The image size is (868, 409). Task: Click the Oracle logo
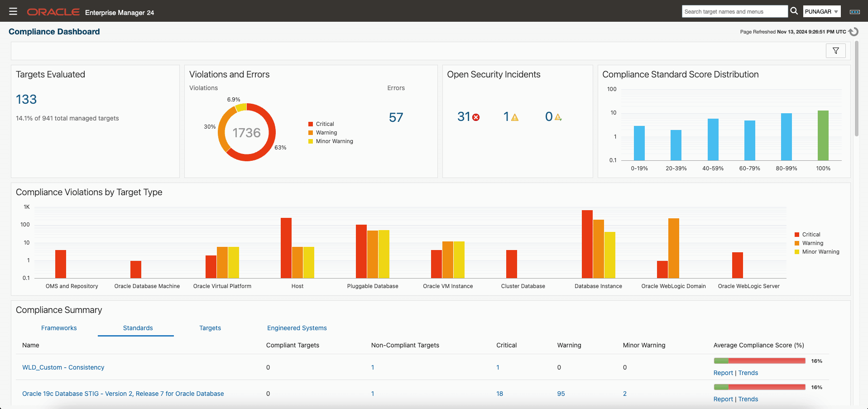click(x=53, y=12)
